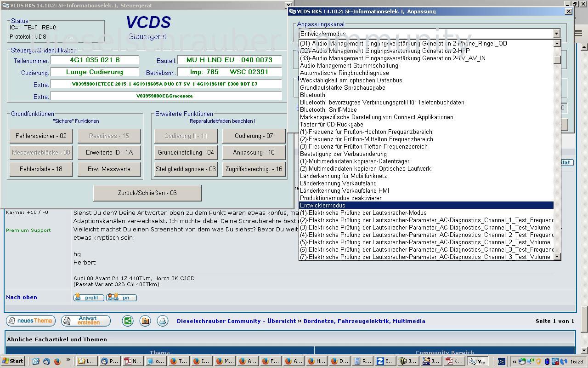588x368 pixels.
Task: Click the browser page vertical scrollbar down arrow
Action: pos(584,351)
